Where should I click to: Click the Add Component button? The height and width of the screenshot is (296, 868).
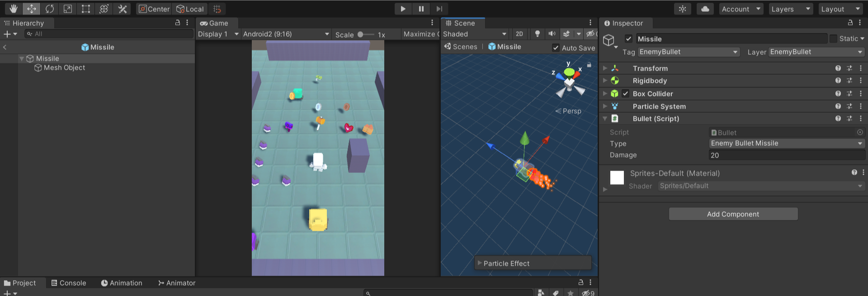(x=733, y=214)
